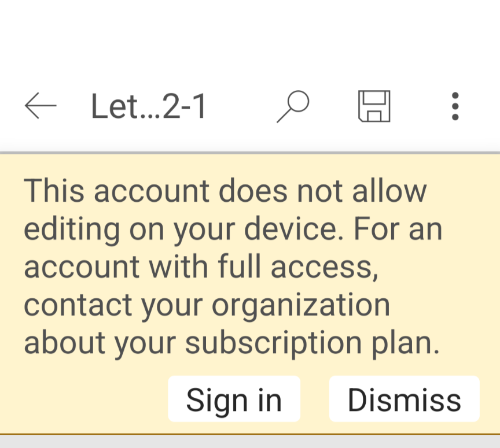The image size is (500, 448).
Task: Tap the back arrow
Action: click(x=41, y=106)
